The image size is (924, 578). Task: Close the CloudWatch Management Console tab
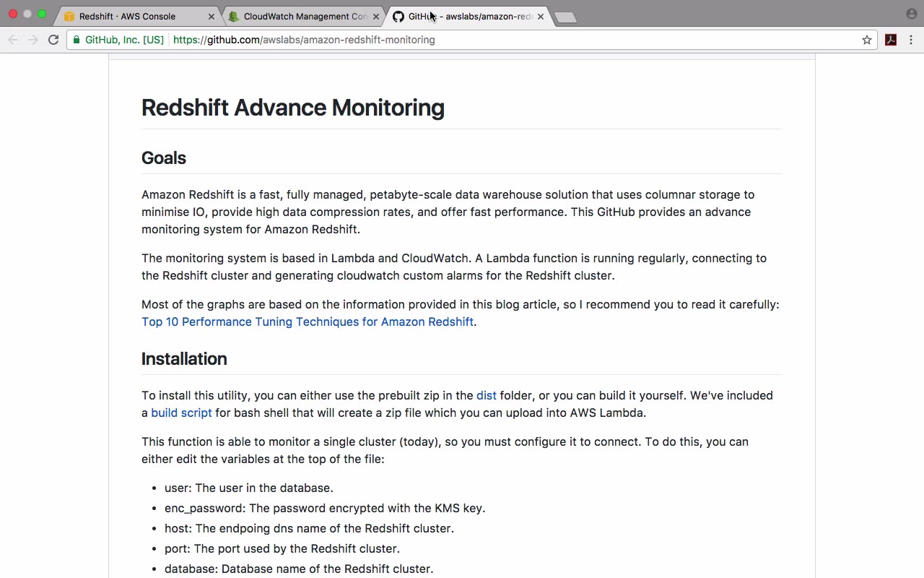click(x=376, y=17)
